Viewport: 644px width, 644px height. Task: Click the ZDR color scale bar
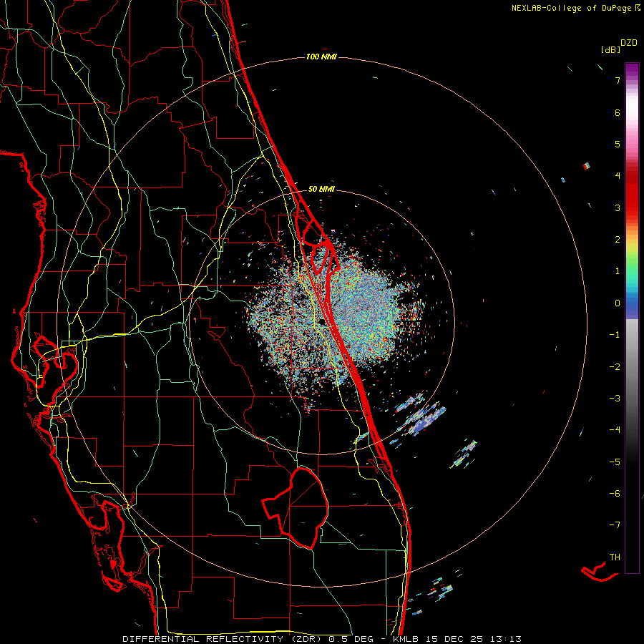tap(632, 318)
